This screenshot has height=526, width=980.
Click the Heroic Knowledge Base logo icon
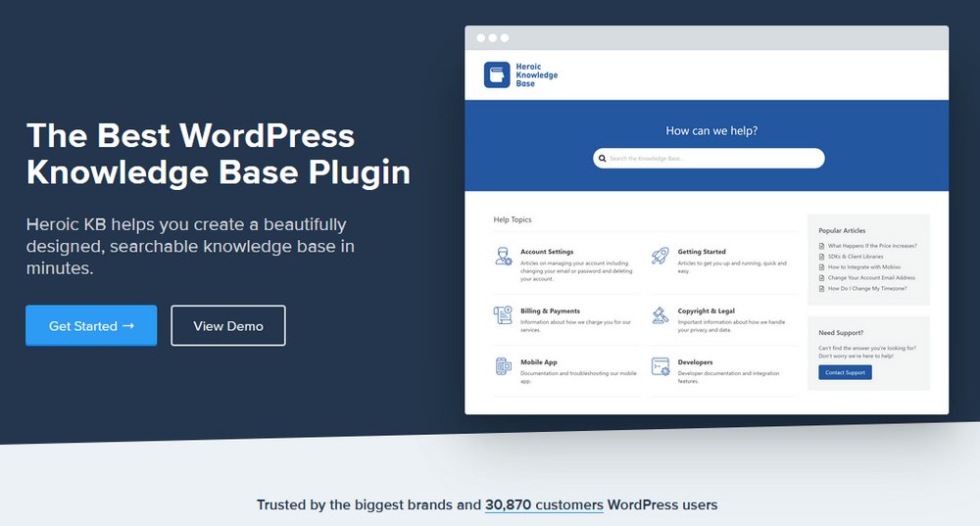(497, 75)
